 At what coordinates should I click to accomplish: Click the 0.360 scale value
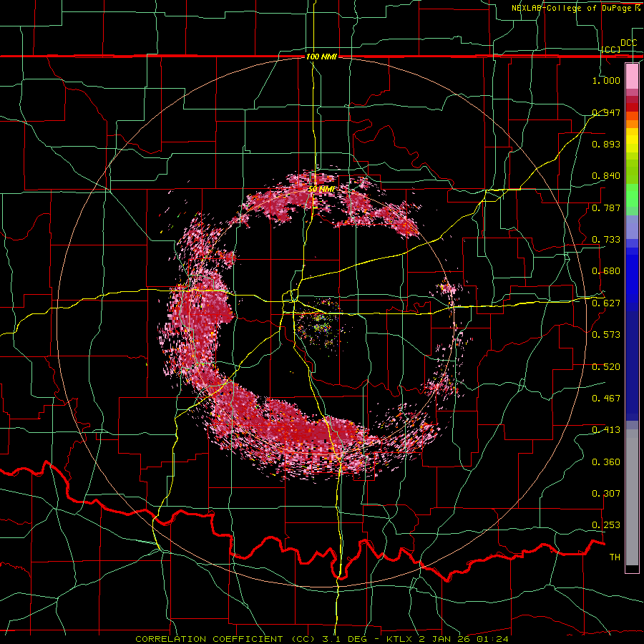(x=606, y=462)
